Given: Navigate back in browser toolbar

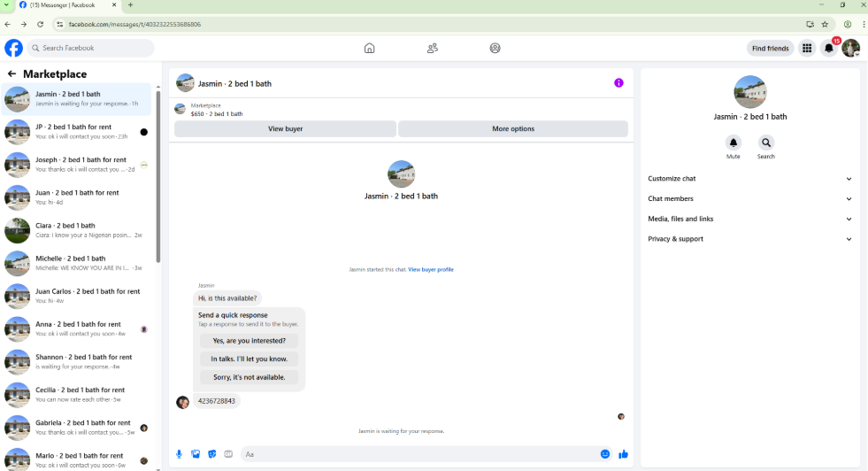Looking at the screenshot, I should pos(7,25).
